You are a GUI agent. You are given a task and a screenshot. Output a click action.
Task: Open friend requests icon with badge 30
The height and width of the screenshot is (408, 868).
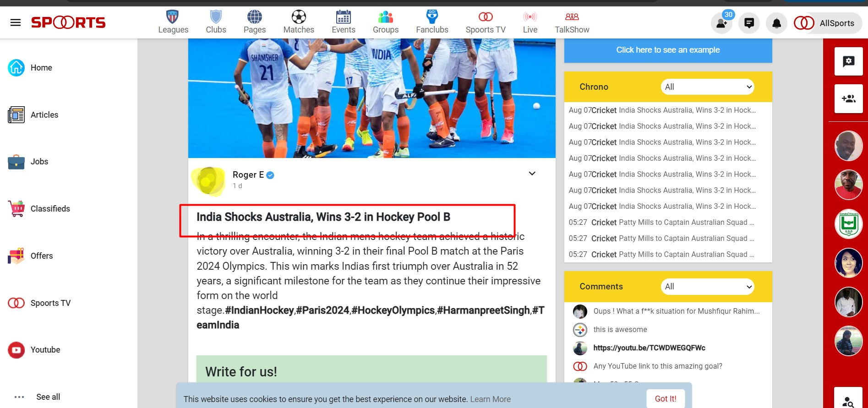pyautogui.click(x=721, y=23)
